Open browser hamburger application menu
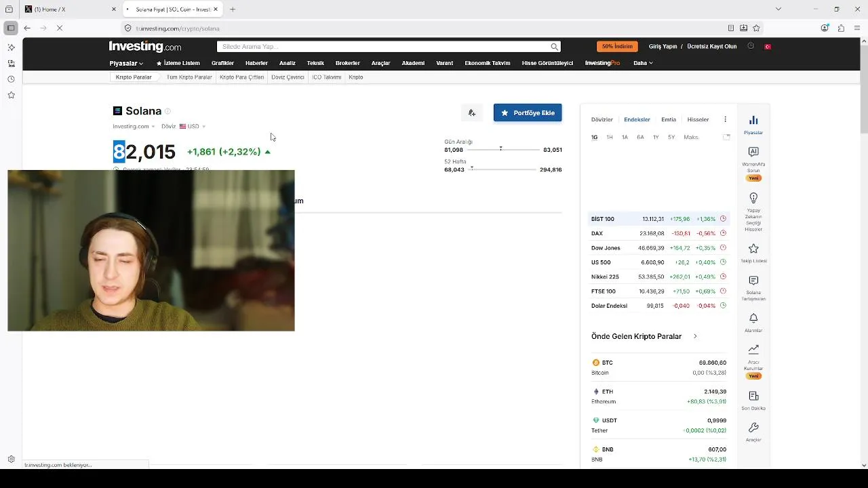 [857, 28]
